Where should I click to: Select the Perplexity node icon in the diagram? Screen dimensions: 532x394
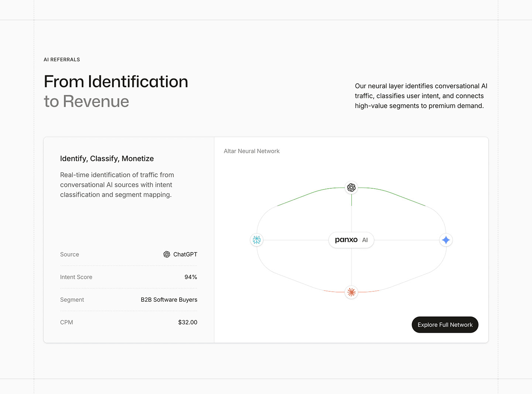pyautogui.click(x=257, y=240)
